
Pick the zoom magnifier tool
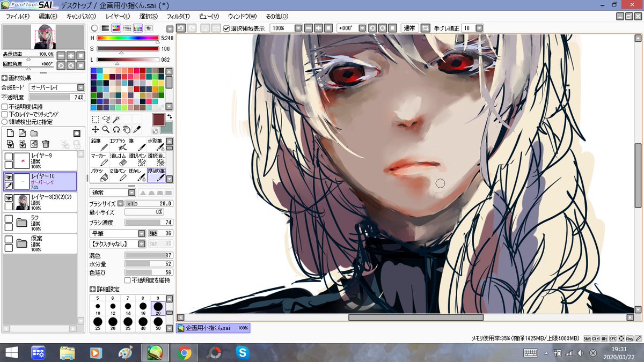[x=106, y=129]
